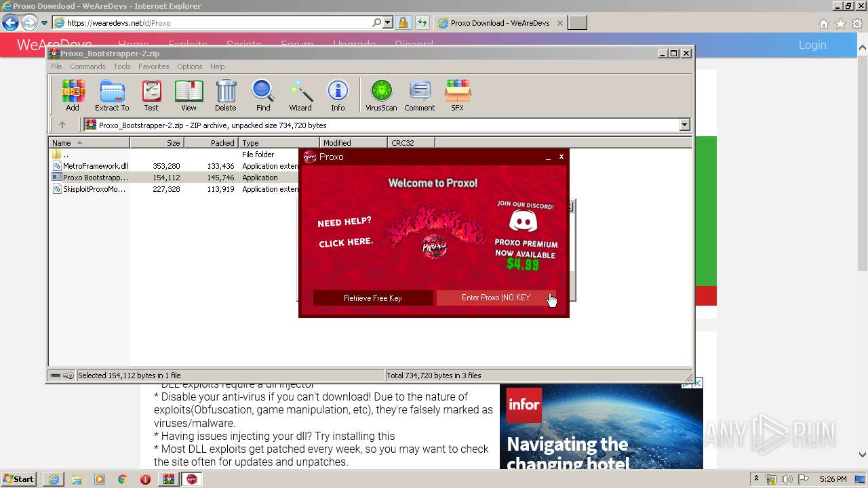The height and width of the screenshot is (488, 868).
Task: Open the Find tool in WinRAR
Action: (x=263, y=95)
